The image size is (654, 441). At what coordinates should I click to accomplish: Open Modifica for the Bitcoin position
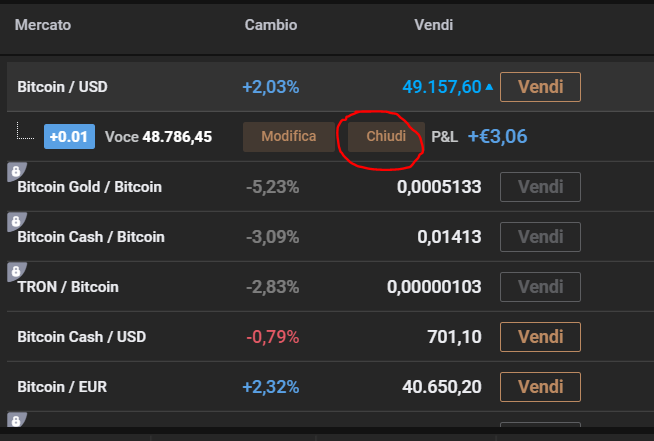[289, 136]
